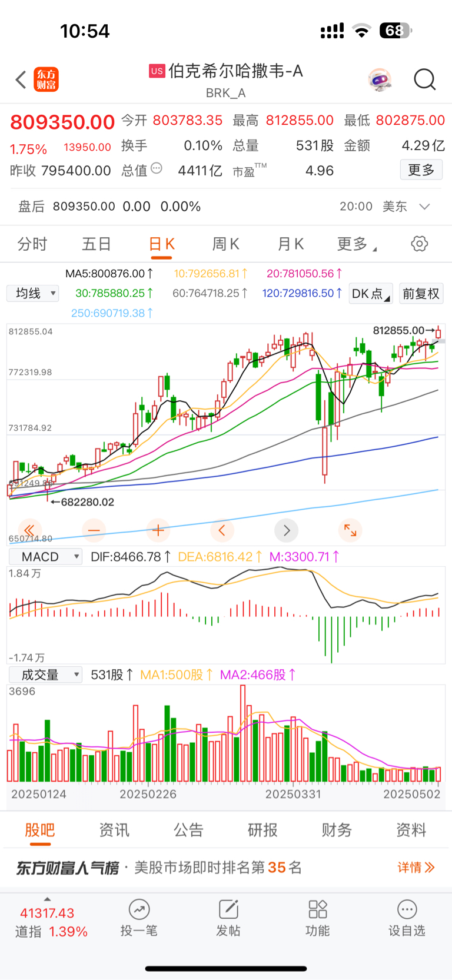
Task: Switch to 分时 chart tab
Action: [x=32, y=244]
